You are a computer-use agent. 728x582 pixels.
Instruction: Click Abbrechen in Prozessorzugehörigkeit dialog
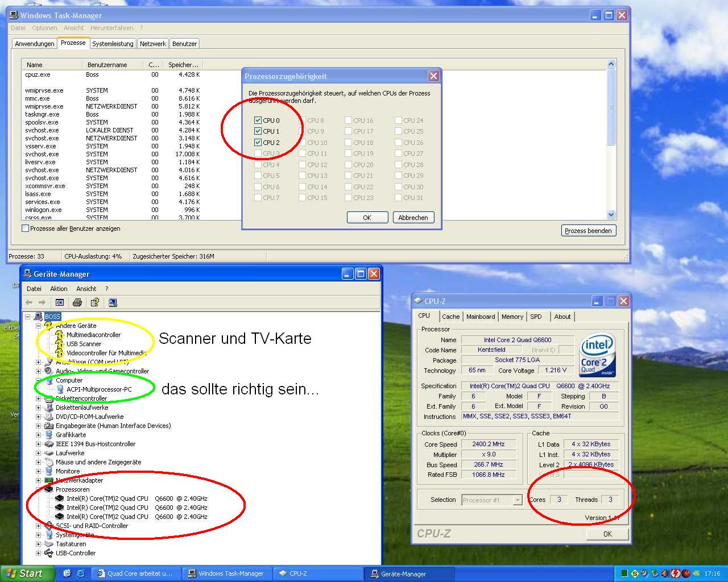(x=413, y=218)
